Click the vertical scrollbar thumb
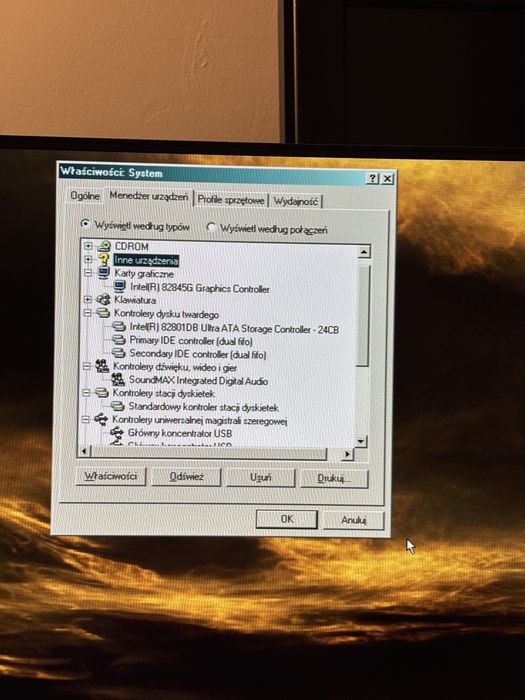525x700 pixels. [x=363, y=316]
